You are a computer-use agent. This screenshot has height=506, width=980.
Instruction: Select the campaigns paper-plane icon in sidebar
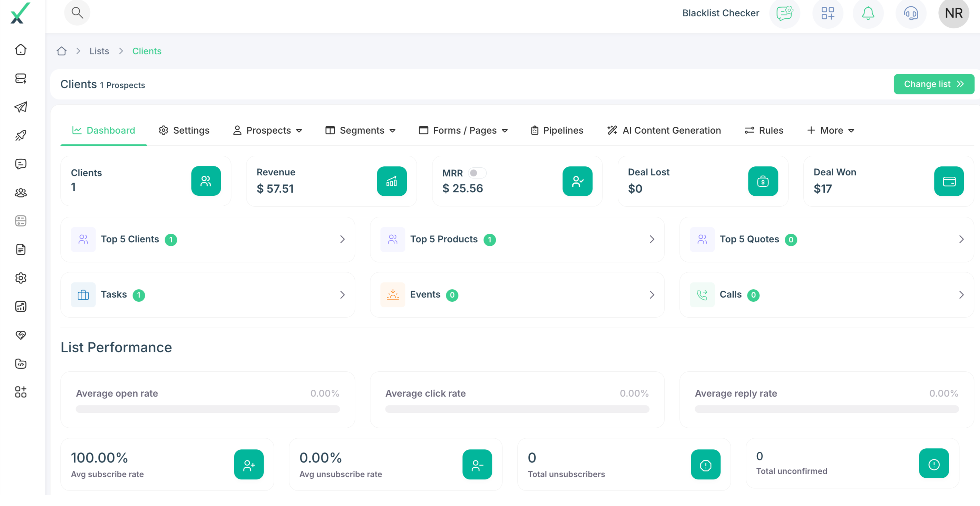click(21, 107)
